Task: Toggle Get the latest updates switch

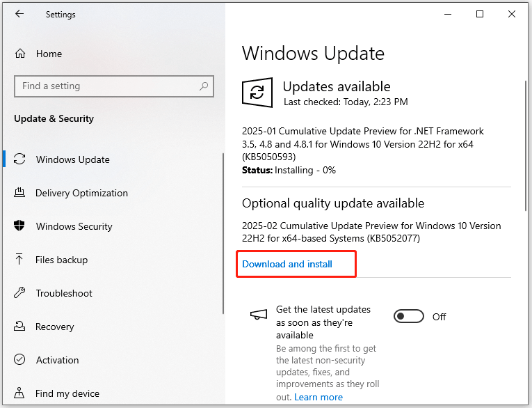Action: [409, 317]
